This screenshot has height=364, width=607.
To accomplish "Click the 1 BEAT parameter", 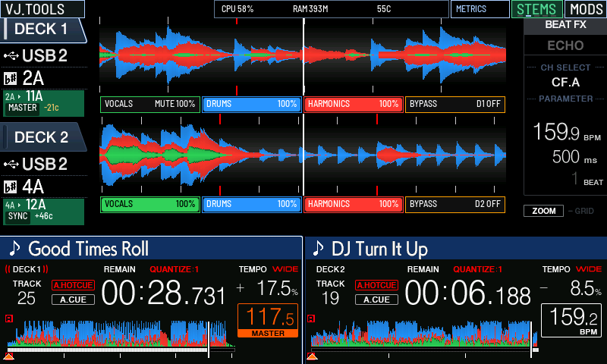I will [x=587, y=179].
